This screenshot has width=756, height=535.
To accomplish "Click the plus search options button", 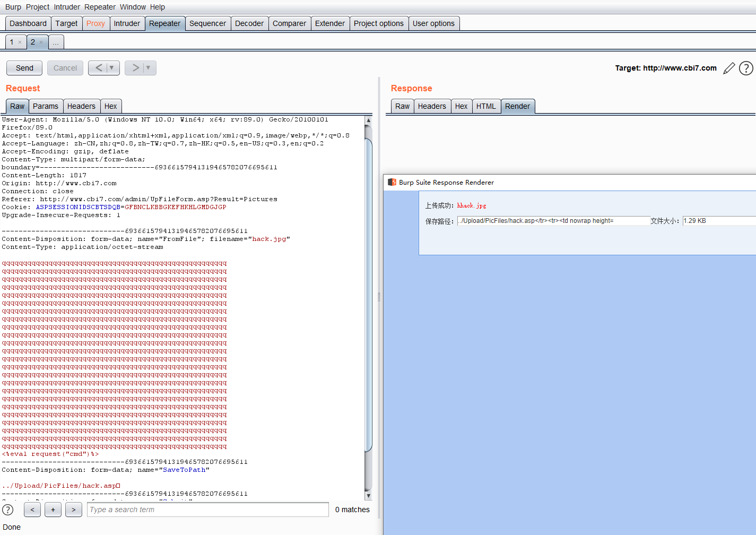I will (x=53, y=510).
